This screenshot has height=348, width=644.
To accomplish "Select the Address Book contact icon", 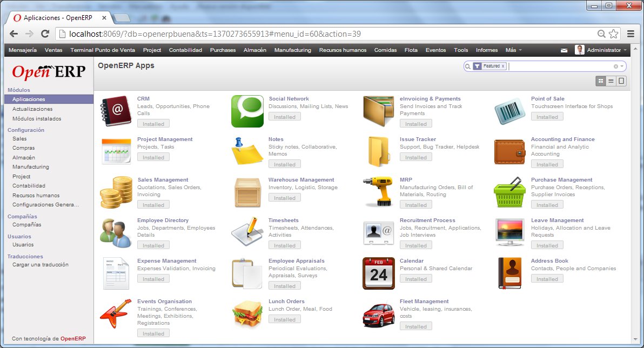I will click(509, 273).
